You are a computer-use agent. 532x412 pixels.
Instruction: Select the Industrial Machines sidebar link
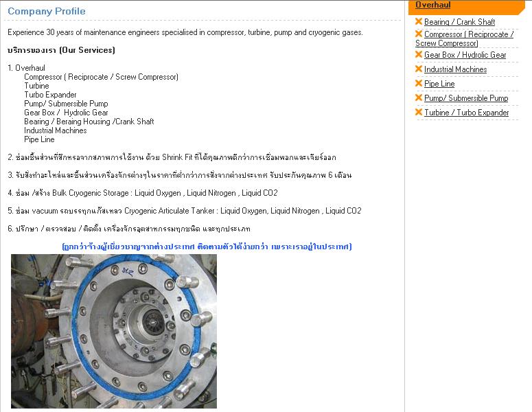[455, 69]
